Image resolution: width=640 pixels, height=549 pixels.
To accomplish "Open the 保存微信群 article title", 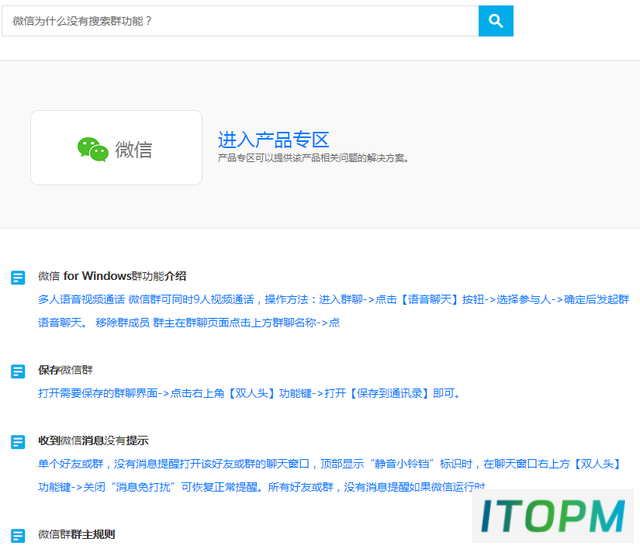I will click(65, 370).
